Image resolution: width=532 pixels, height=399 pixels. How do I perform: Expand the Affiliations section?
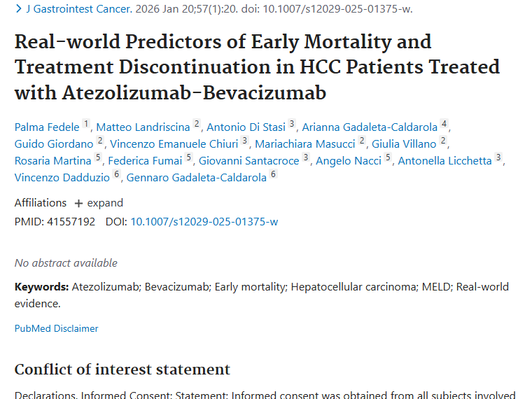104,203
